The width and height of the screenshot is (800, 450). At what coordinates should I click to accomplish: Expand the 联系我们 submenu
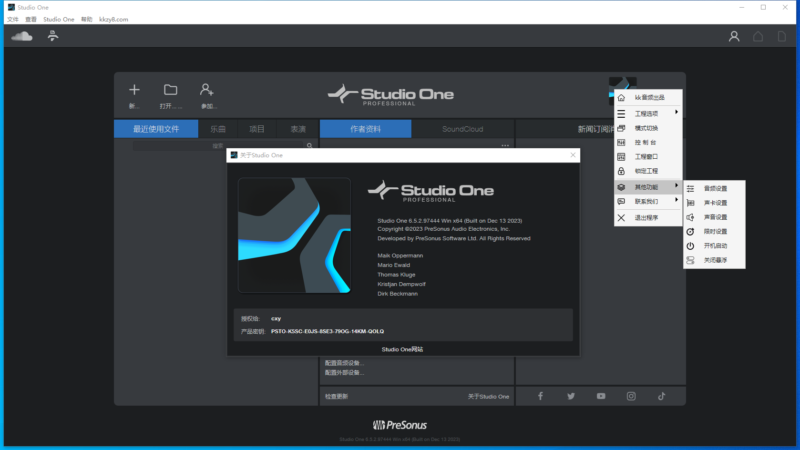click(649, 201)
